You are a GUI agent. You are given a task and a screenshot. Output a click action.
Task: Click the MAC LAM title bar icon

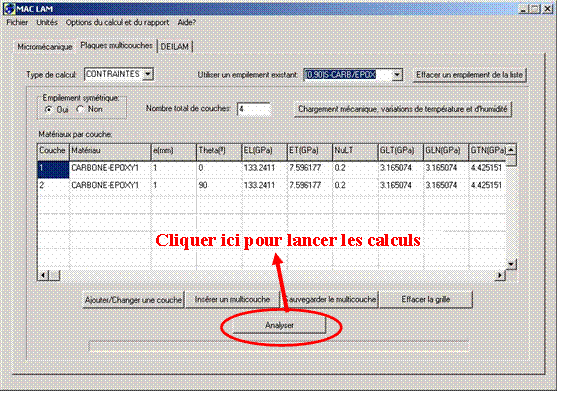(10, 9)
